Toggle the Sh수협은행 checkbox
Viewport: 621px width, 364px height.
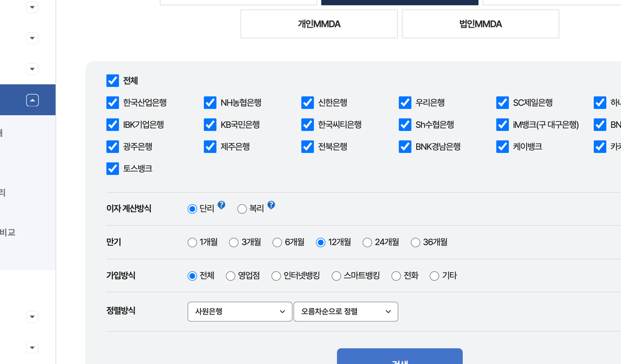click(405, 125)
